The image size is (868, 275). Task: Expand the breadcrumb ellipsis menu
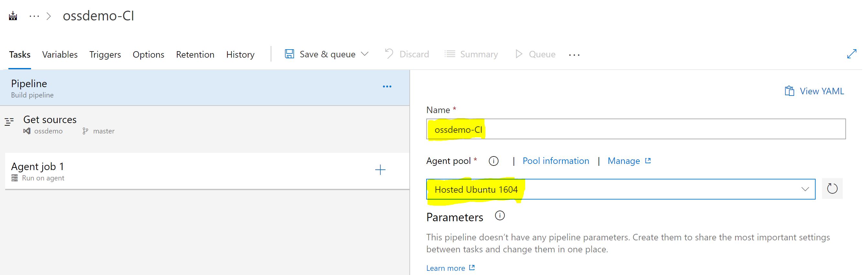tap(34, 16)
